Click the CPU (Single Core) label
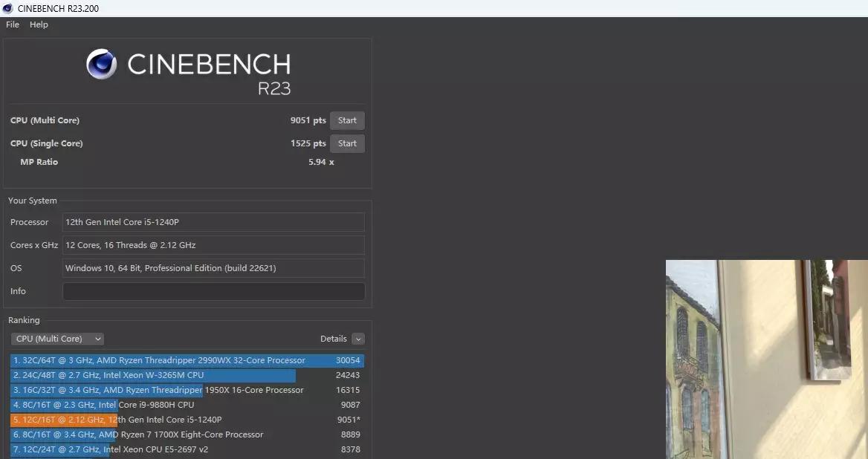 (x=47, y=143)
